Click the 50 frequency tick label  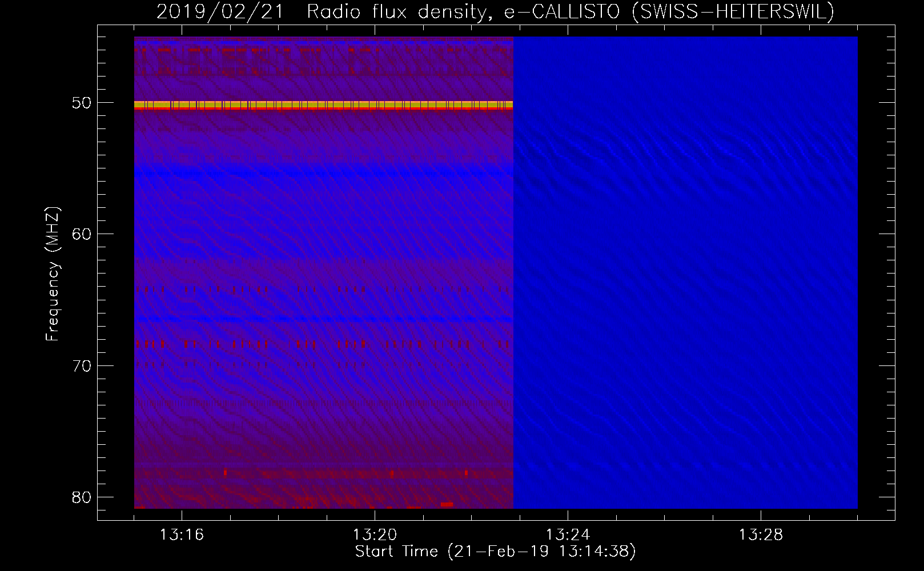(82, 103)
